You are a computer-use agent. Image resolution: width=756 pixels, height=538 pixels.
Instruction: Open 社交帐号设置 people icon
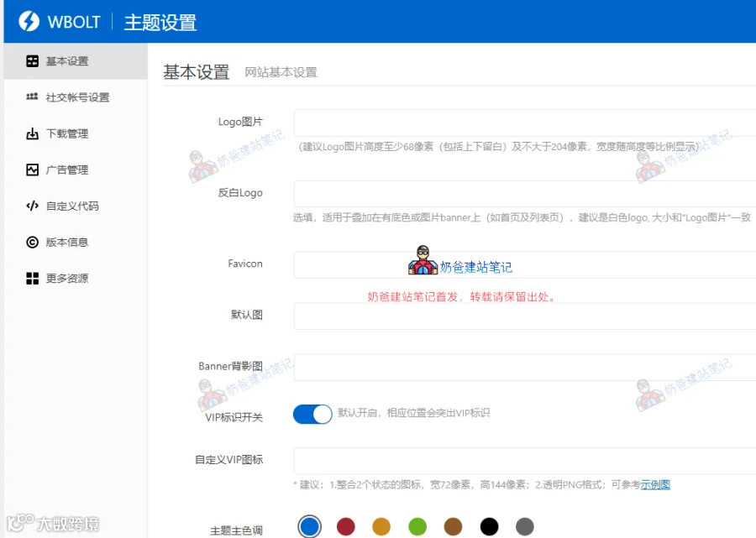pyautogui.click(x=32, y=97)
